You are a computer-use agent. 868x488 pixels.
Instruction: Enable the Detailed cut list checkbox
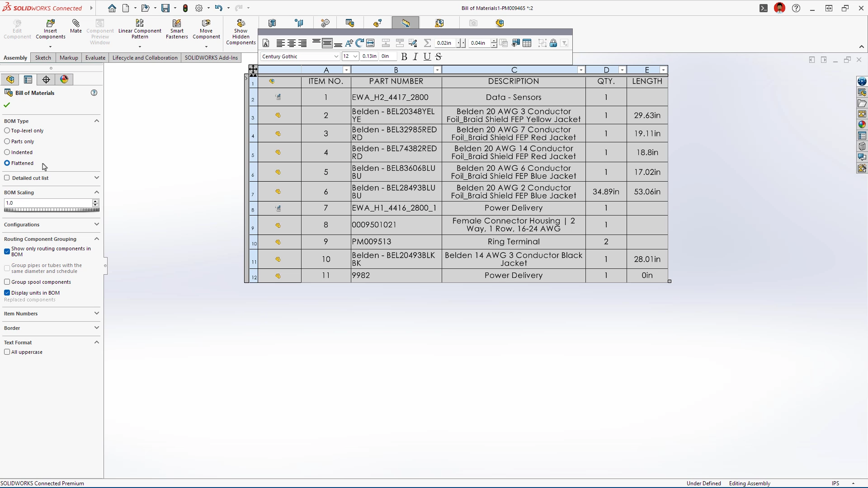point(7,178)
